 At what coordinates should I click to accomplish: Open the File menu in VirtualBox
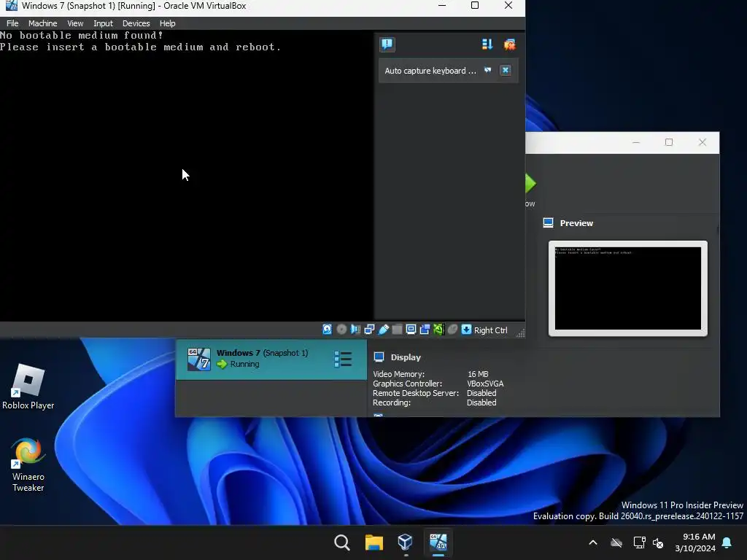[x=12, y=23]
